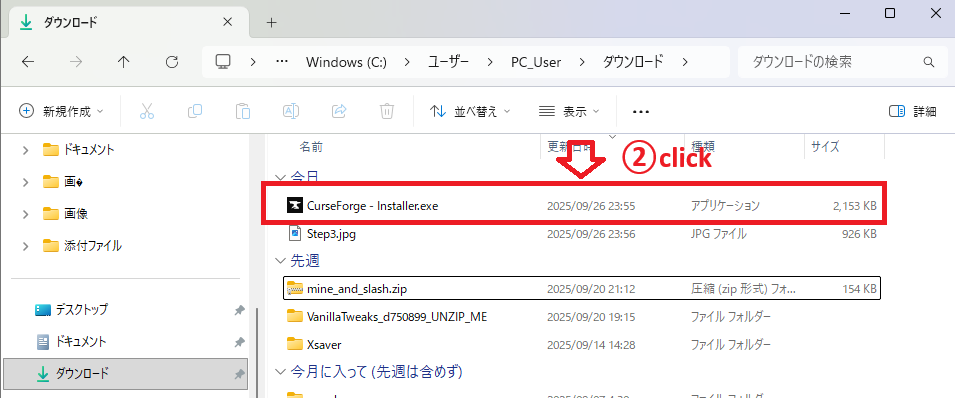Screen dimensions: 955x398
Task: Open the 並べ替え sort dropdown
Action: [x=470, y=112]
